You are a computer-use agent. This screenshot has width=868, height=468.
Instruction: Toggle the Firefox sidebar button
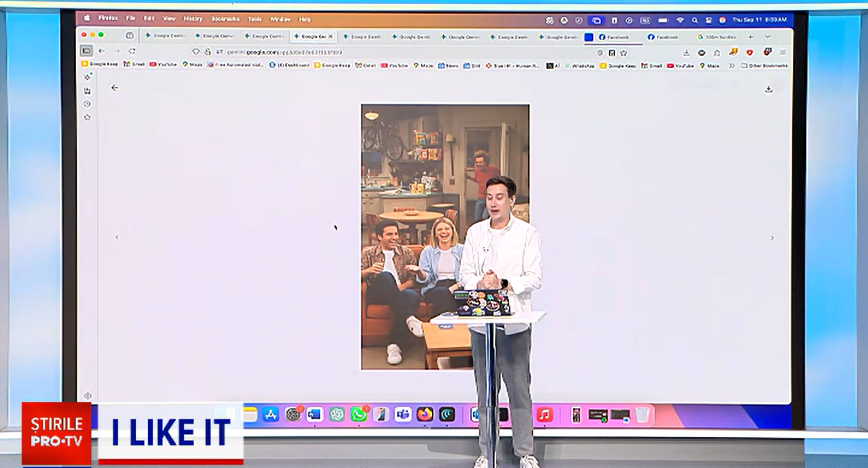[86, 51]
